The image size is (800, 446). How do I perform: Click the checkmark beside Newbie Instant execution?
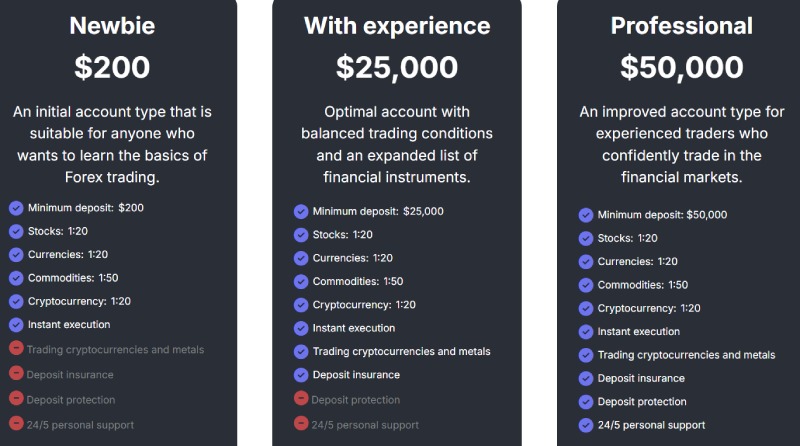tap(16, 325)
